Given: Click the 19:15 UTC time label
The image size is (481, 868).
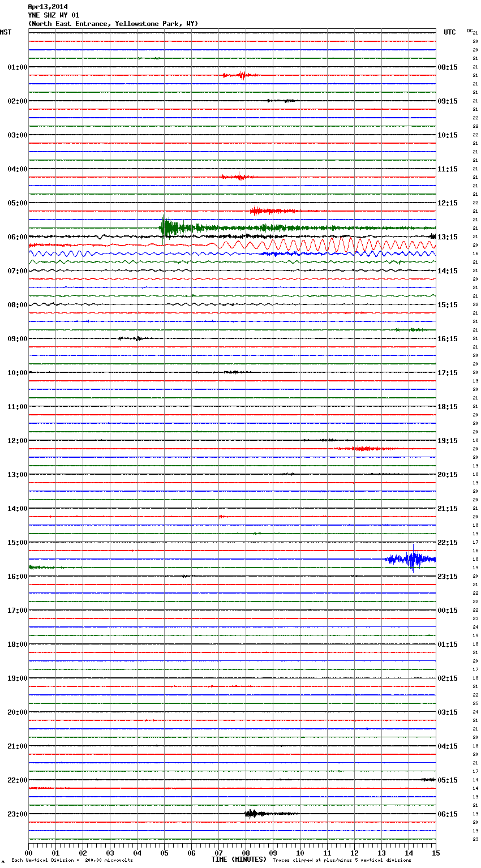Looking at the screenshot, I should click(x=448, y=441).
